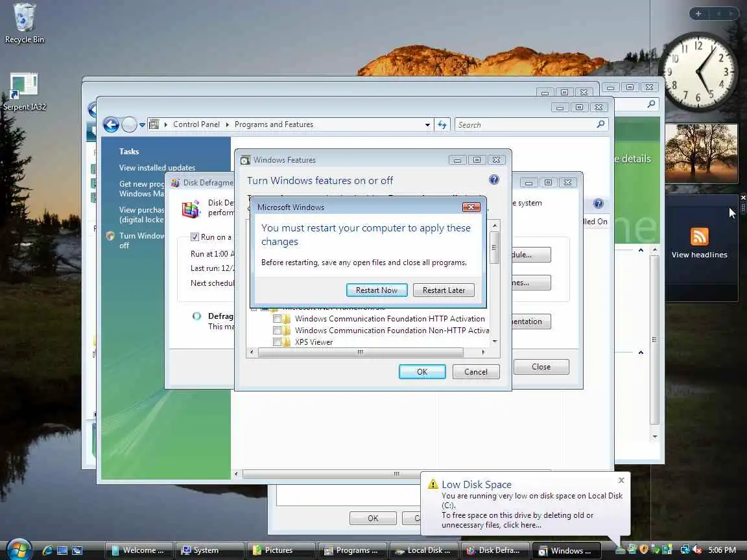This screenshot has width=747, height=560.
Task: Click the rear window vertical scrollbar down arrow
Action: point(655,437)
